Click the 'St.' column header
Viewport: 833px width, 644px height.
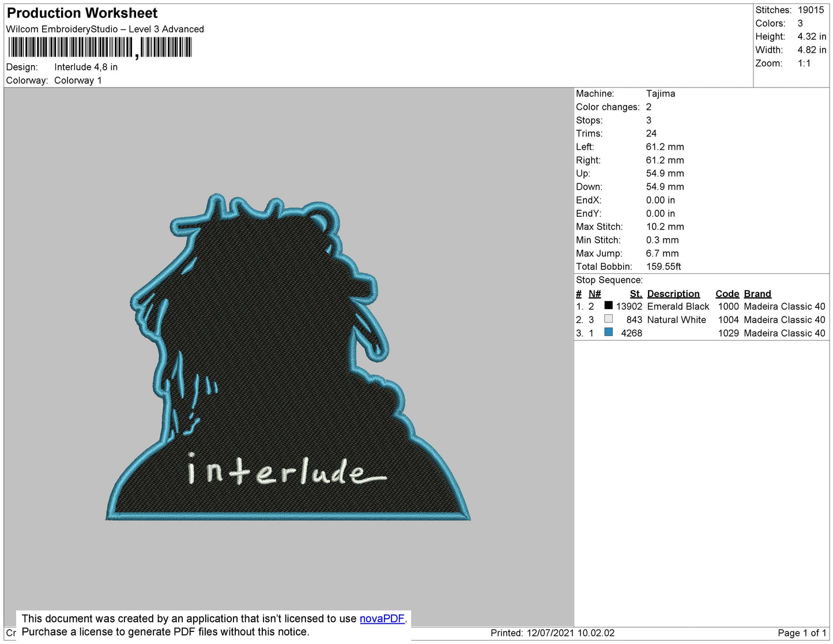(636, 293)
